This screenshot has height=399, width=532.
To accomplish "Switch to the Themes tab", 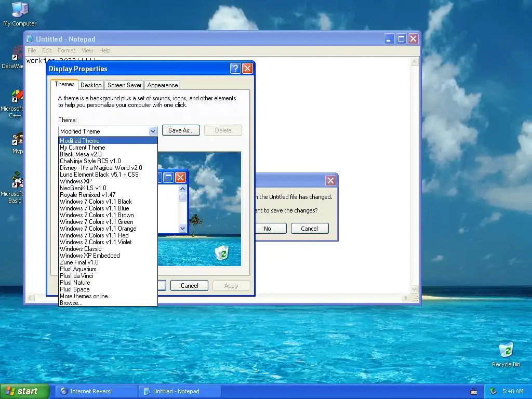I will tap(64, 84).
